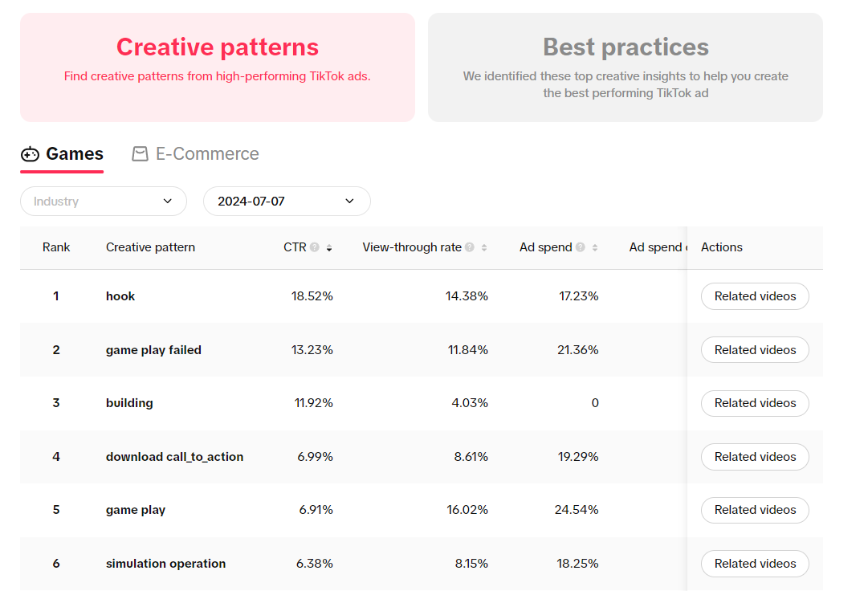Open the Industry dropdown
Screen dimensions: 868x591
tap(104, 202)
